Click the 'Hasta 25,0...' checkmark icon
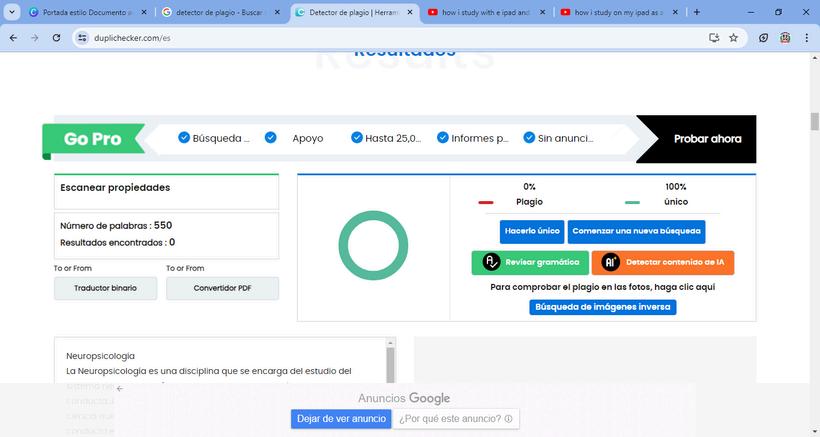Image resolution: width=820 pixels, height=437 pixels. pos(357,137)
